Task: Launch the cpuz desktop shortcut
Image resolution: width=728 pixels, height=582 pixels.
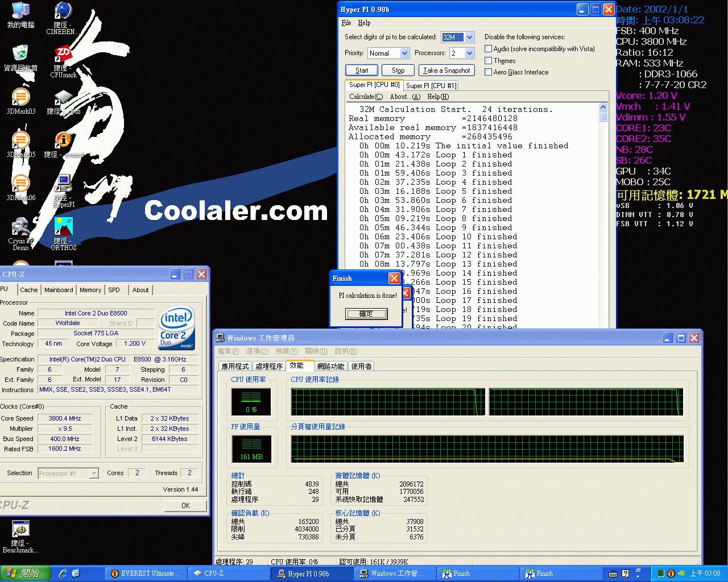Action: pyautogui.click(x=63, y=101)
